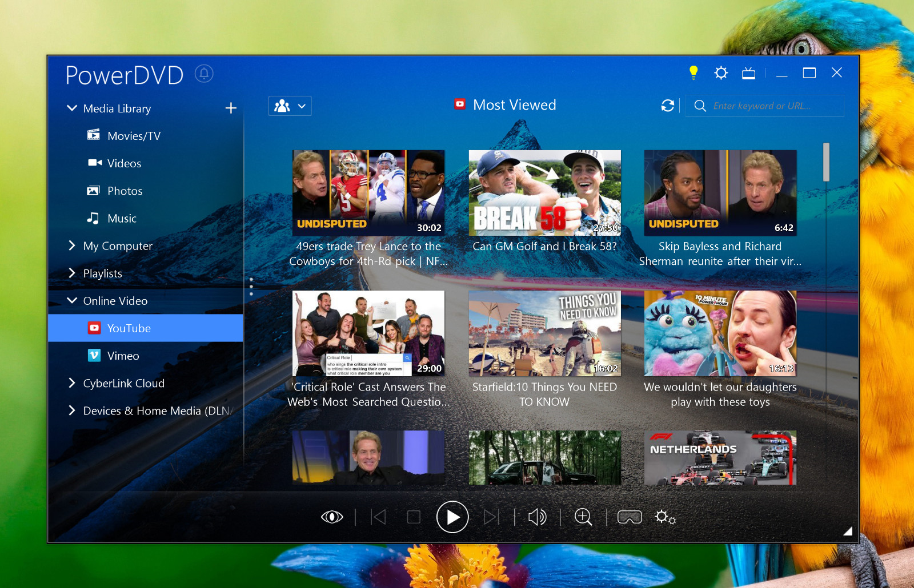Screen dimensions: 914x588
Task: Open the channel subscriptions dropdown
Action: 290,106
